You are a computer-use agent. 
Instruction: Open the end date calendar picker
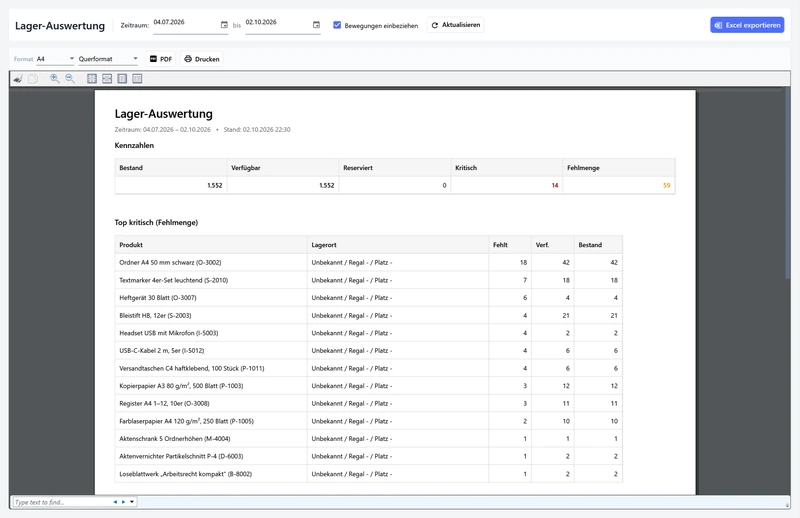(x=316, y=24)
